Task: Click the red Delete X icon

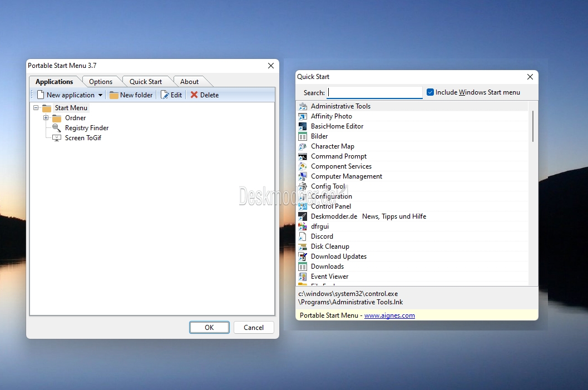Action: (x=194, y=95)
